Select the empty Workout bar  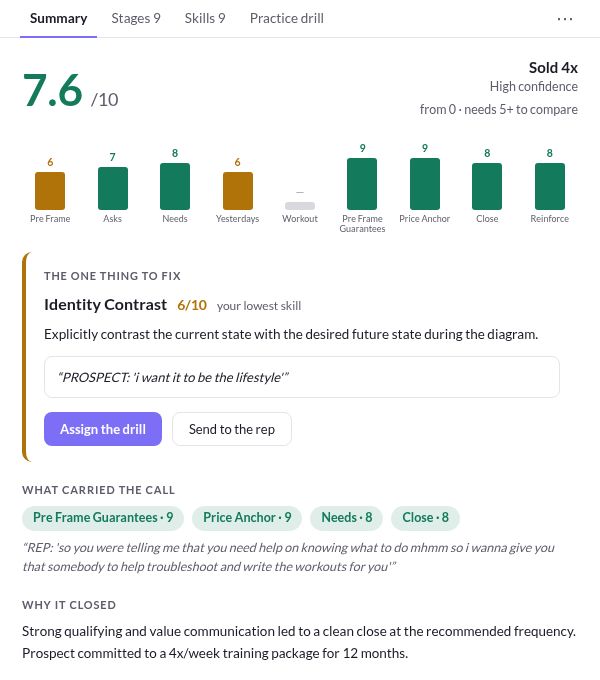(300, 206)
